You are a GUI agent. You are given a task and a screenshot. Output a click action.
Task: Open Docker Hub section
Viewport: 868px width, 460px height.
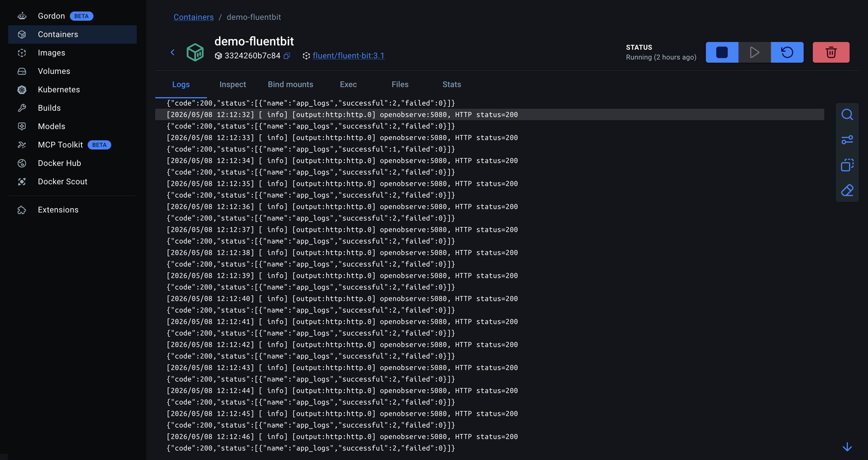[72, 163]
